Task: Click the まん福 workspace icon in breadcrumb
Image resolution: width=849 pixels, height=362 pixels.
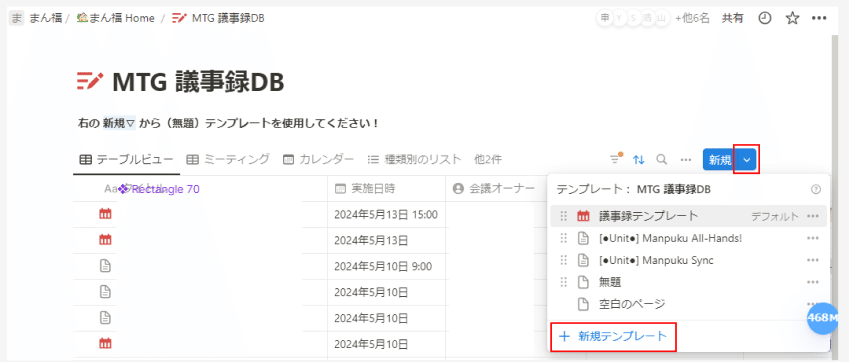Action: coord(17,18)
